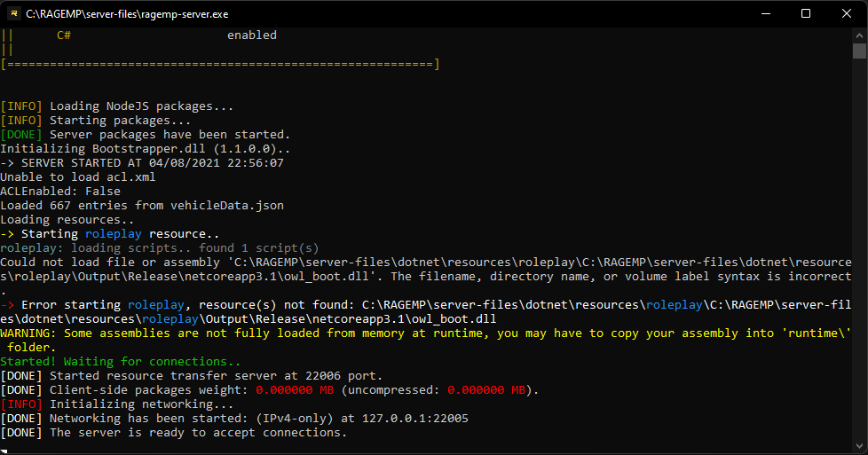The image size is (868, 455).
Task: Click the 'C#' label text
Action: (x=64, y=35)
